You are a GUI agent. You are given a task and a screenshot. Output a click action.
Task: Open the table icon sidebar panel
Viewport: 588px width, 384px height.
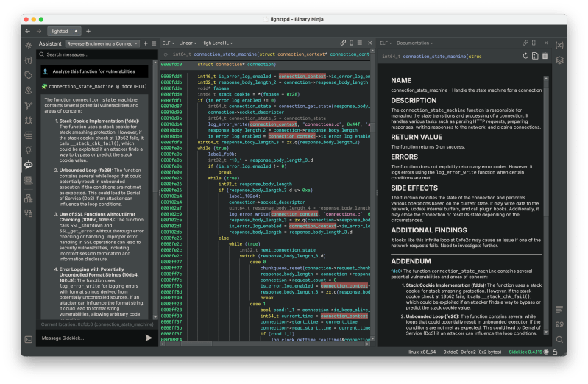29,135
